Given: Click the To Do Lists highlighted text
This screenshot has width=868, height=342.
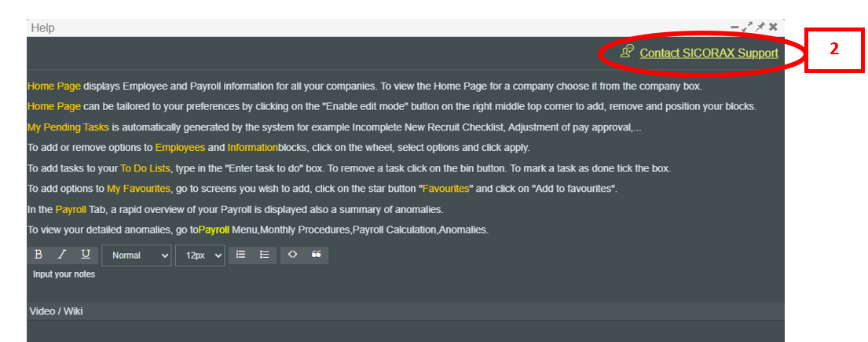Looking at the screenshot, I should (x=145, y=167).
